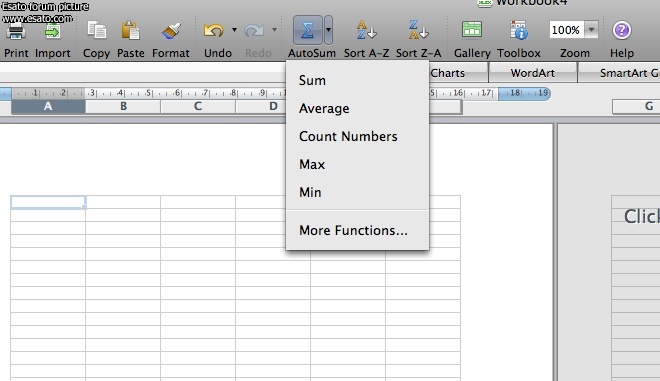
Task: Click the Paste clipboard icon
Action: pos(130,30)
